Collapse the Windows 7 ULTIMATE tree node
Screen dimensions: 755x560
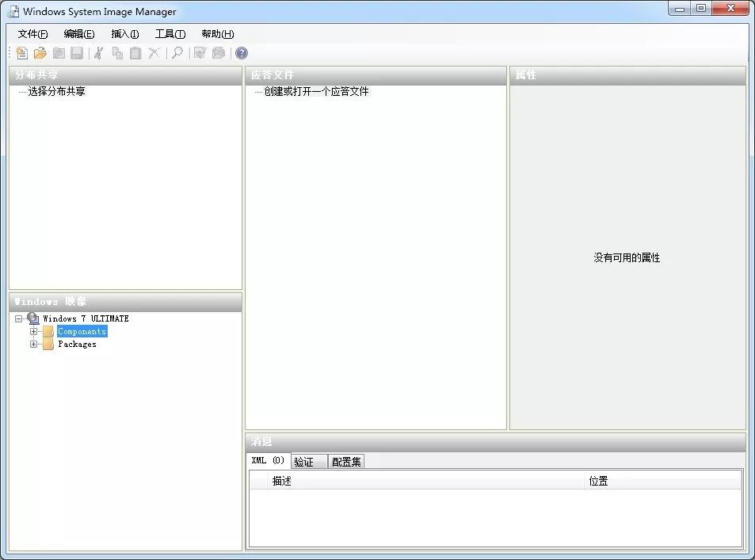pos(19,318)
